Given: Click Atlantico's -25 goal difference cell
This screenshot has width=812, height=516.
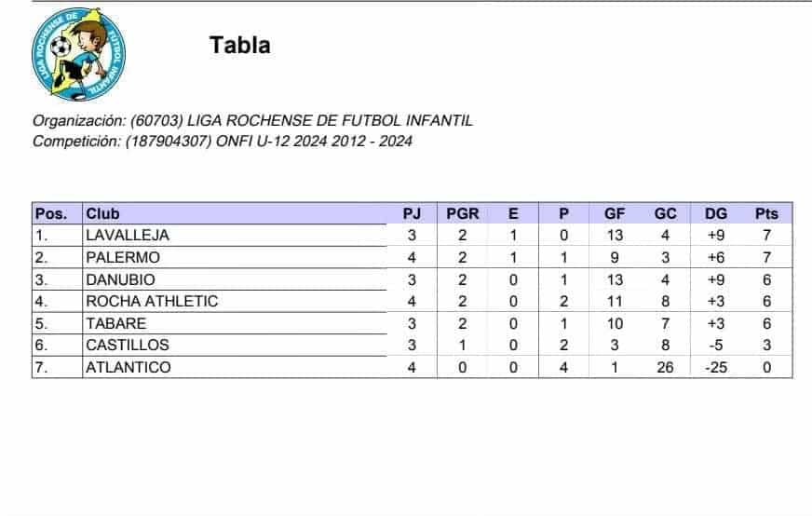Looking at the screenshot, I should tap(716, 367).
